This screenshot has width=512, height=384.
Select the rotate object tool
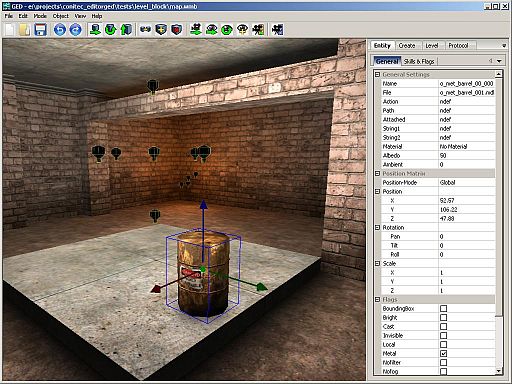pos(111,30)
